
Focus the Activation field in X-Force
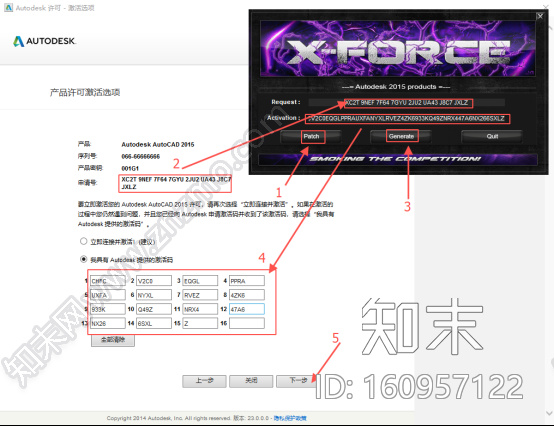[407, 119]
